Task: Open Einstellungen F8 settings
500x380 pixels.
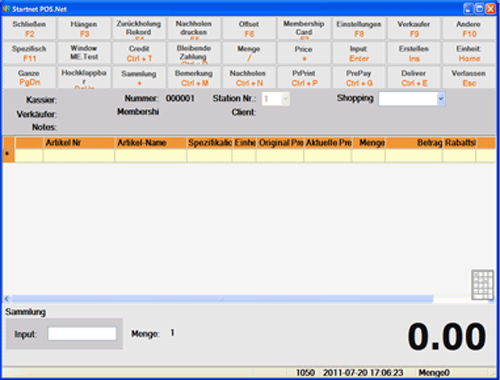Action: tap(359, 29)
